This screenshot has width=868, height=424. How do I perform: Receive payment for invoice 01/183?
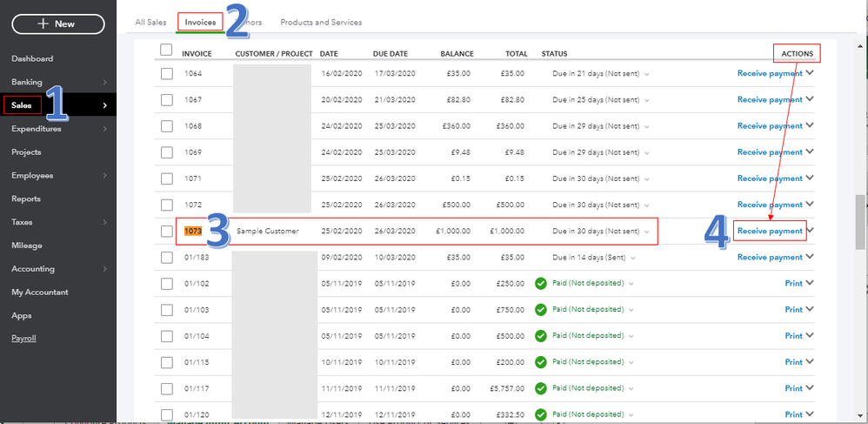pyautogui.click(x=770, y=257)
